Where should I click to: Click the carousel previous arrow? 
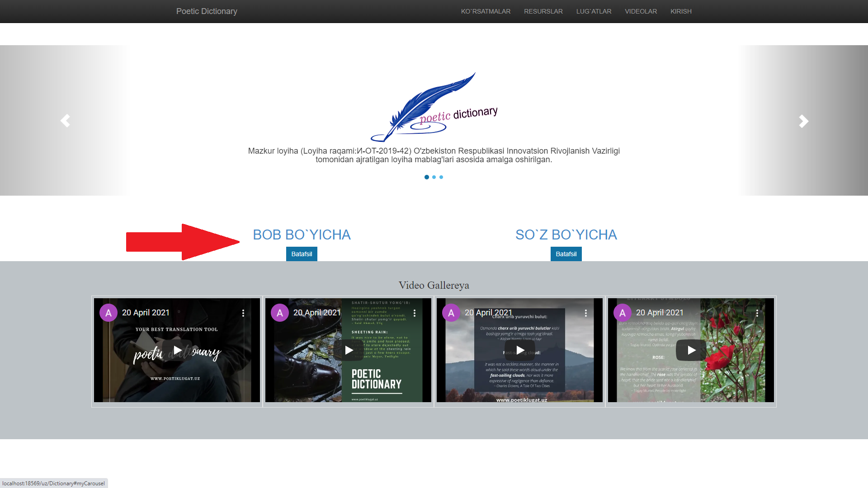(65, 121)
